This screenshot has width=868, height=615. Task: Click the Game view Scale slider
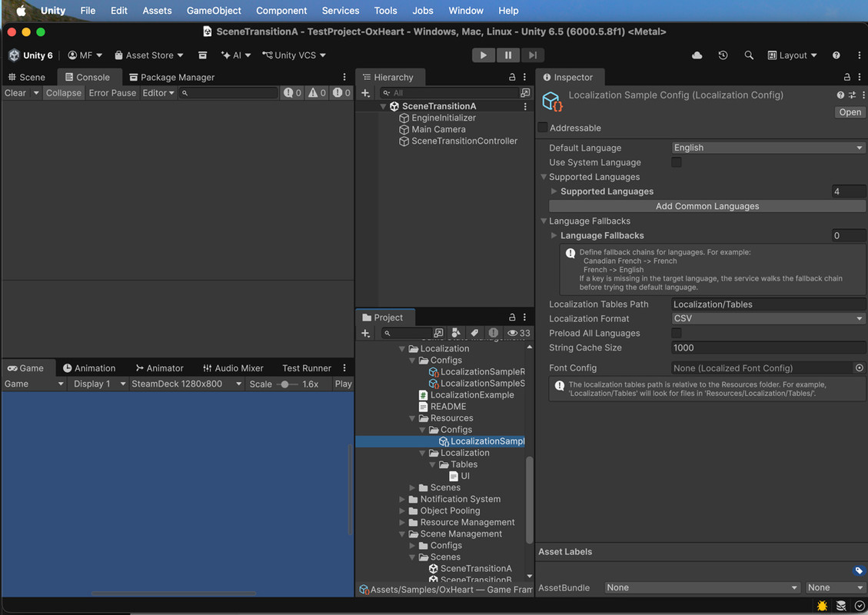click(x=287, y=384)
